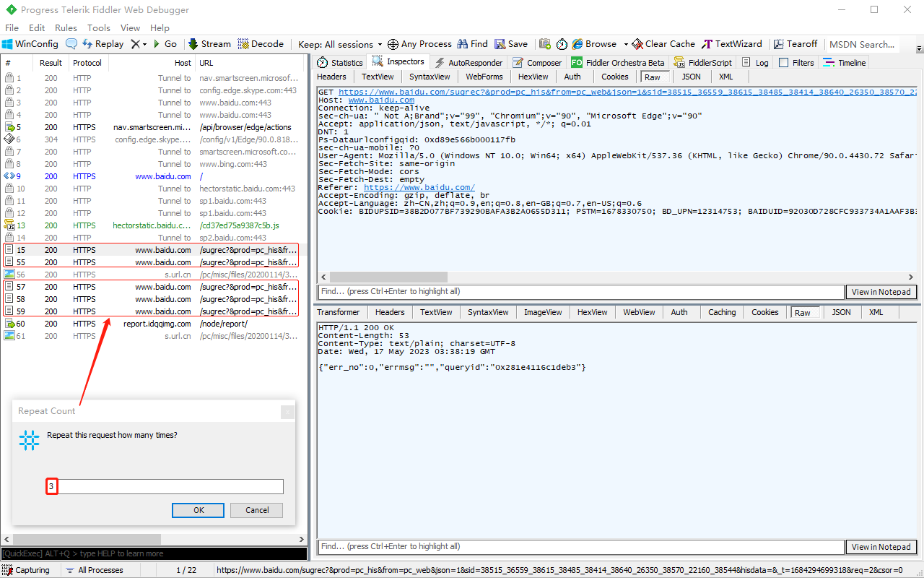
Task: Close the Repeat Count dialog
Action: 287,412
